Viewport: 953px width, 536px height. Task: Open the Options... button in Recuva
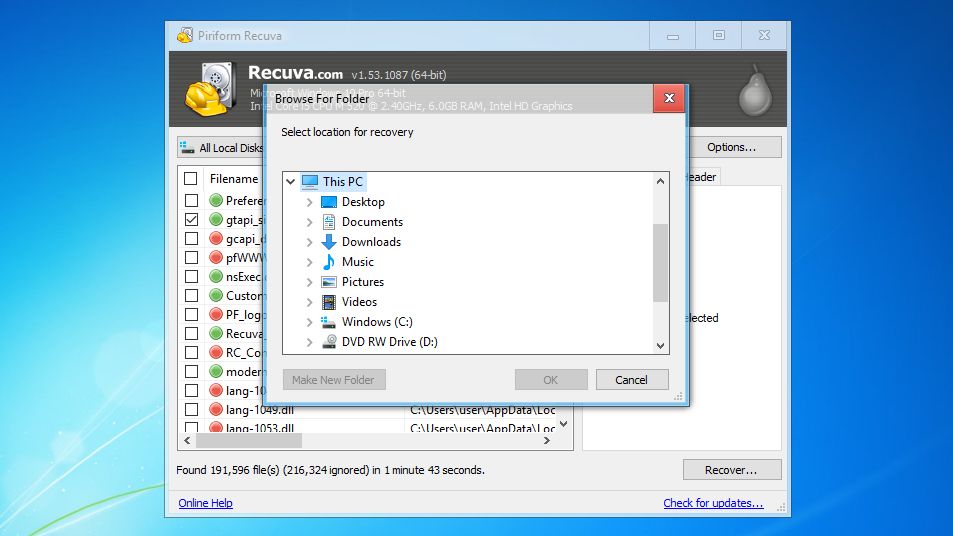[x=732, y=147]
